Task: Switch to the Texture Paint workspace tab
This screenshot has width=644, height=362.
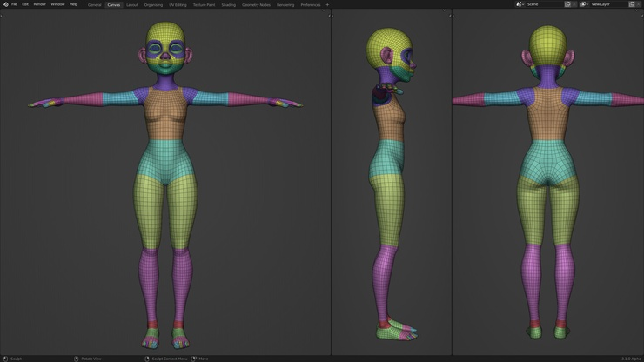Action: pyautogui.click(x=204, y=4)
